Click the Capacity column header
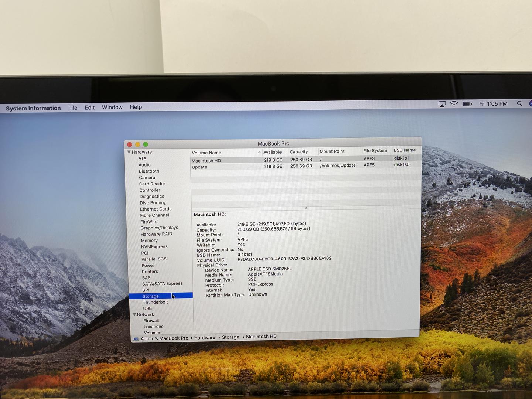Screen dimensions: 532x399 [299, 152]
